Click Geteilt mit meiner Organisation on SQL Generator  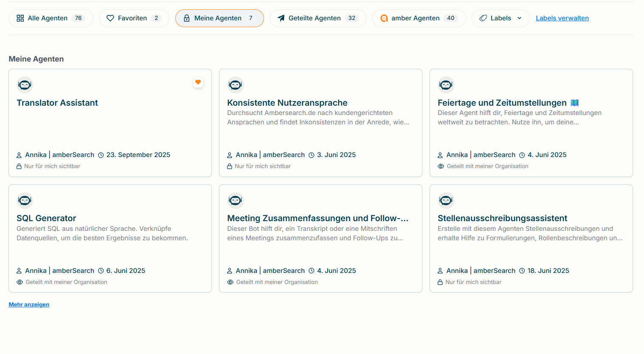[66, 282]
